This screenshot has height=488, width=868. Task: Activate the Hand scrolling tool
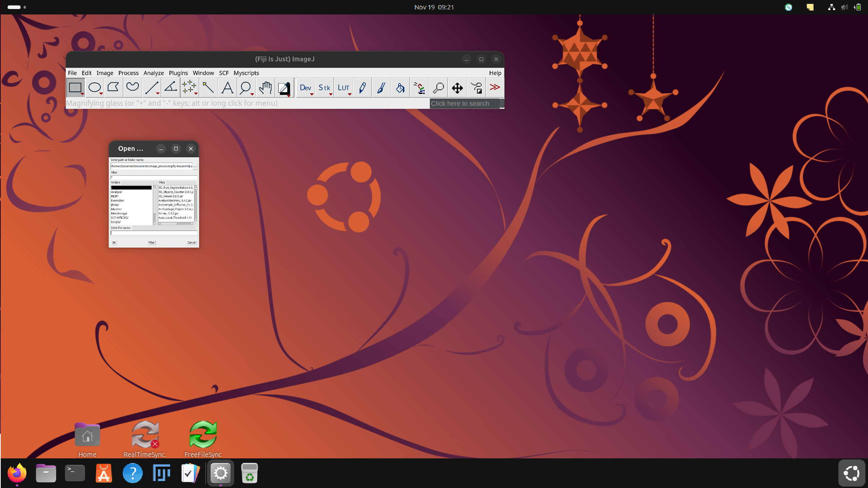pyautogui.click(x=265, y=88)
